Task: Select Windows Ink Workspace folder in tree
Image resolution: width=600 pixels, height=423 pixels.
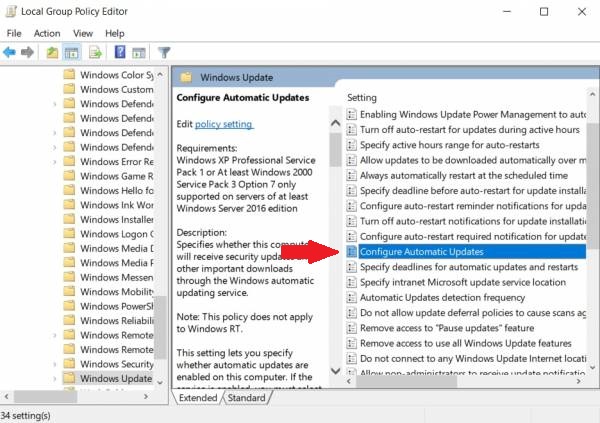Action: [x=108, y=205]
